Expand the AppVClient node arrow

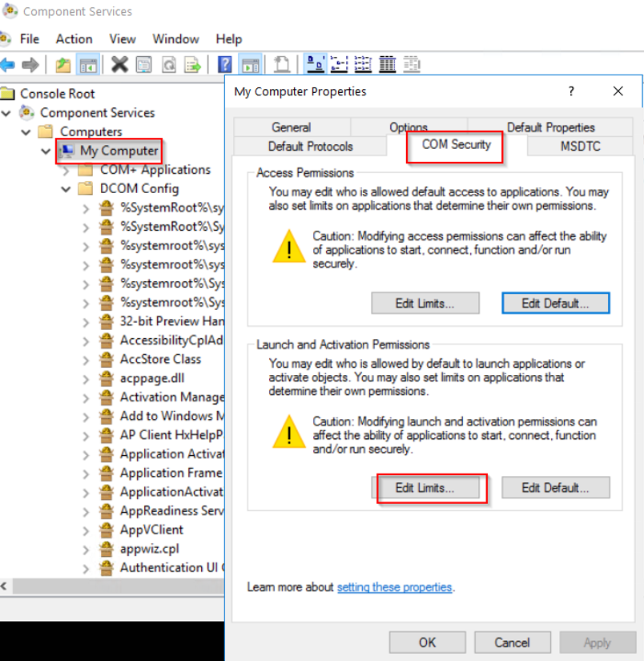[x=86, y=531]
